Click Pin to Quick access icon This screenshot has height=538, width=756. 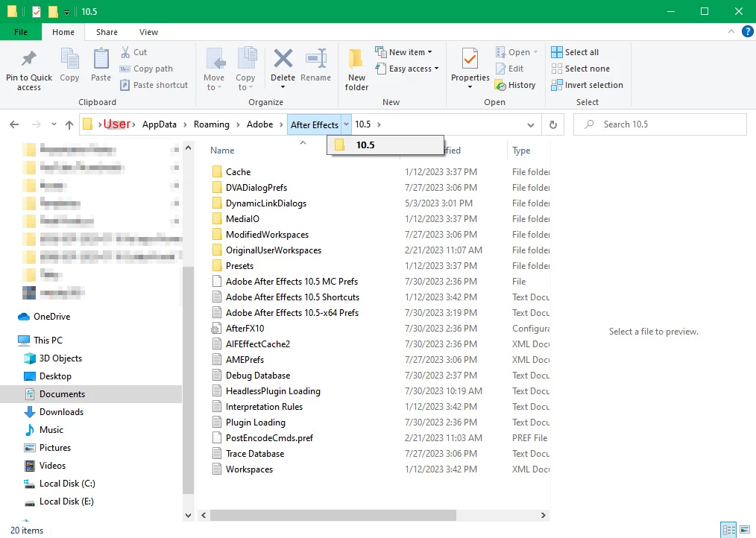tap(28, 59)
